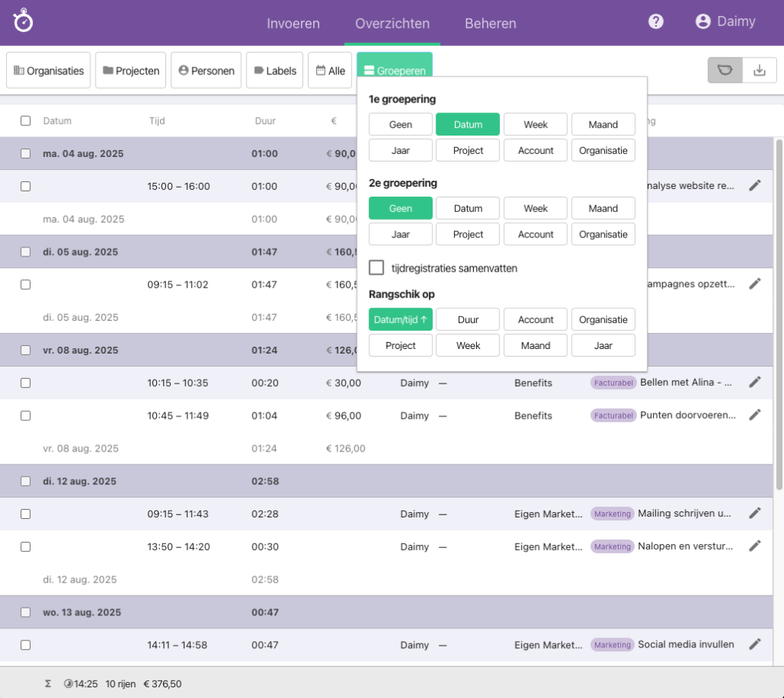
Task: Edit the Bellen met Alina entry
Action: point(755,382)
